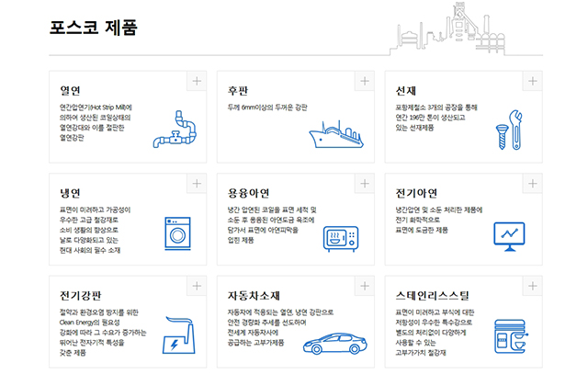Click the ship icon in 후판 card

336,134
